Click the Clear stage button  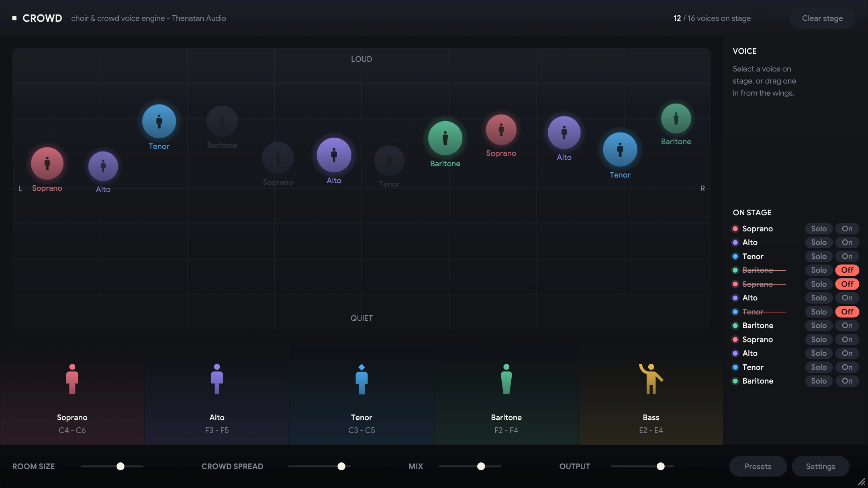coord(822,18)
